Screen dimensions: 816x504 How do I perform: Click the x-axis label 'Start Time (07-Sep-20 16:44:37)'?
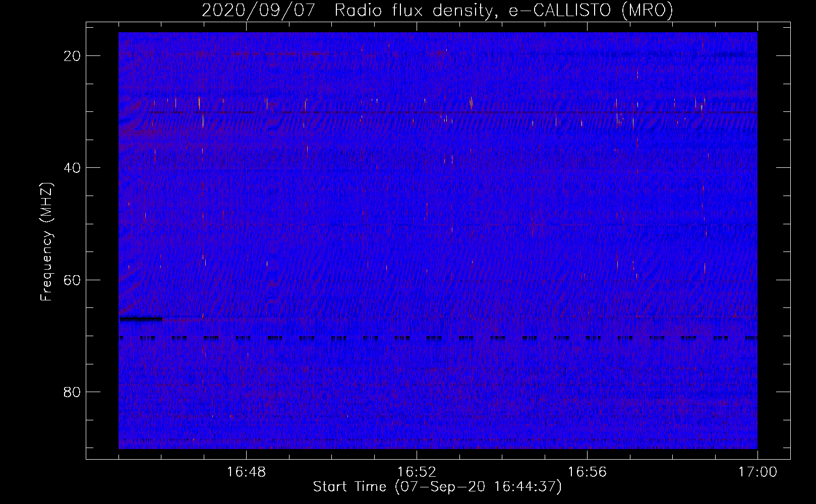click(x=437, y=487)
